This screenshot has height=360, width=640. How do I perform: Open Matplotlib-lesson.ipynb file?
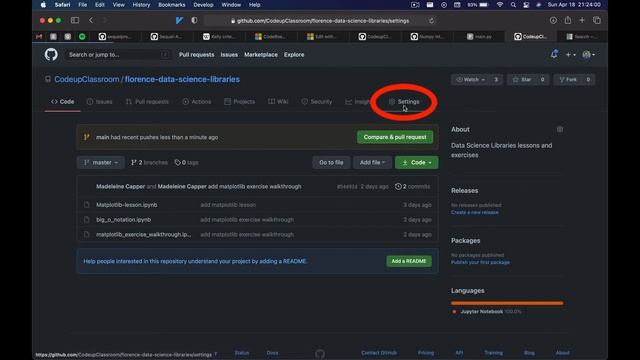[127, 205]
